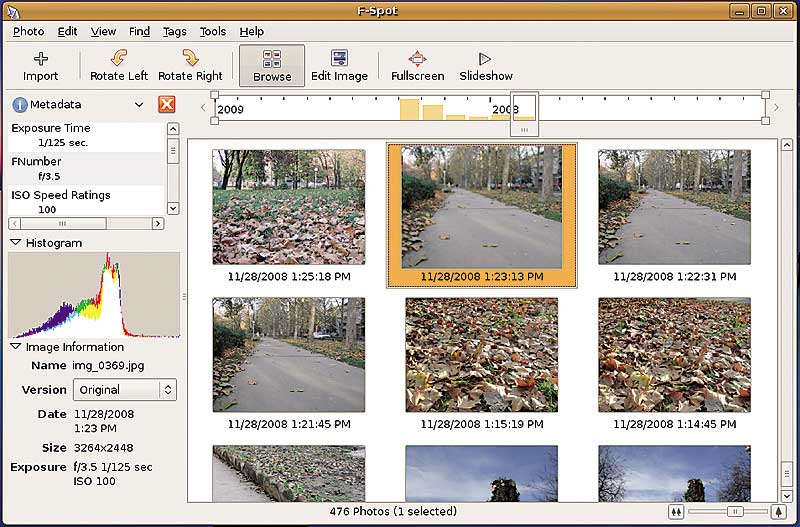Image resolution: width=800 pixels, height=527 pixels.
Task: Open the Help menu
Action: click(x=252, y=32)
